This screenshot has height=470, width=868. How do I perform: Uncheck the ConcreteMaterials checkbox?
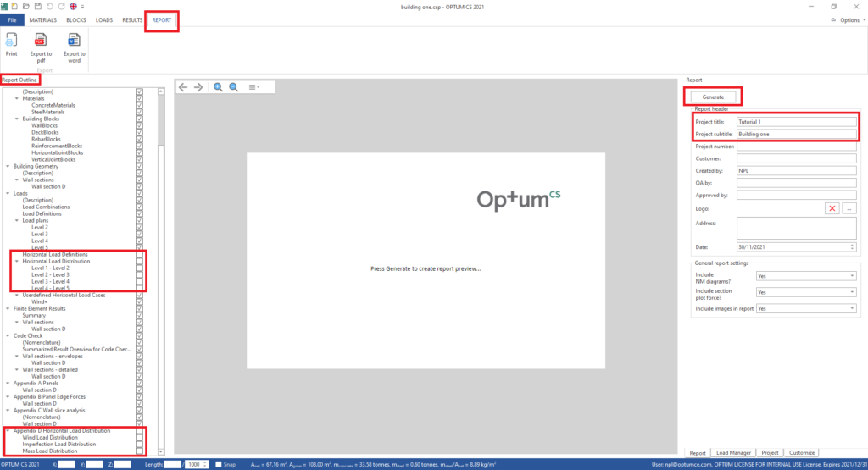point(140,105)
